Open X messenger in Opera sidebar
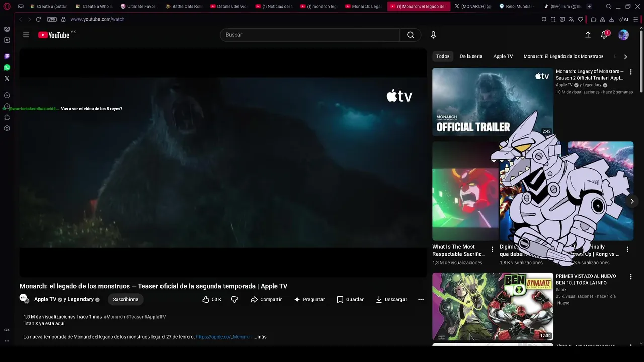Viewport: 644px width, 362px height. click(7, 78)
